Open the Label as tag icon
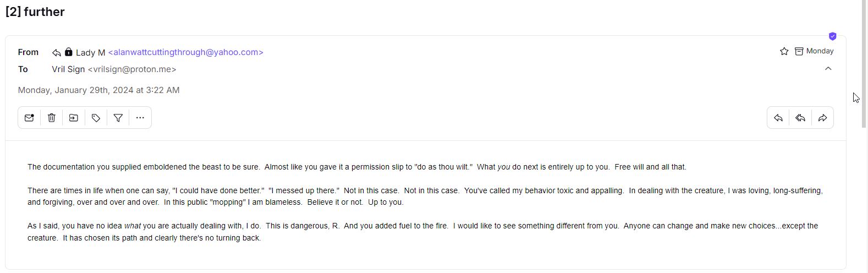Viewport: 868px width, 273px height. [96, 118]
